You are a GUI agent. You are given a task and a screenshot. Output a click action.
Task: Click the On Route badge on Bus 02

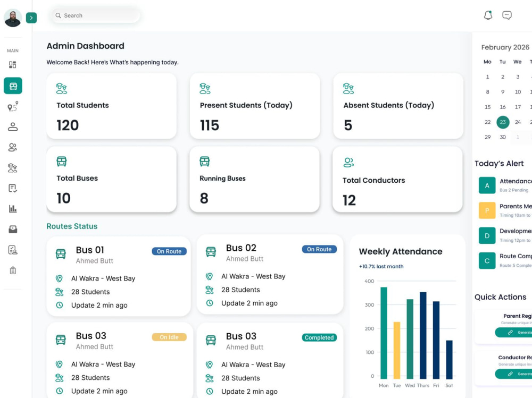319,249
